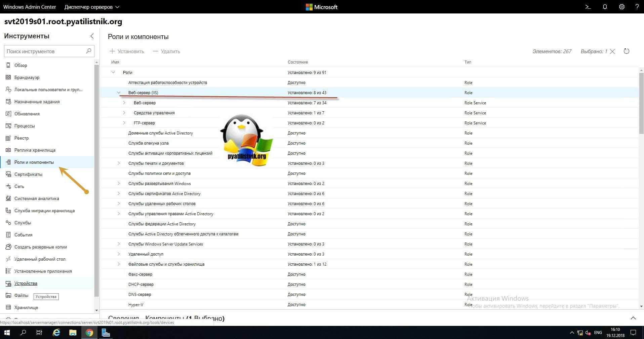Expand Службы печати и документов

click(x=119, y=163)
